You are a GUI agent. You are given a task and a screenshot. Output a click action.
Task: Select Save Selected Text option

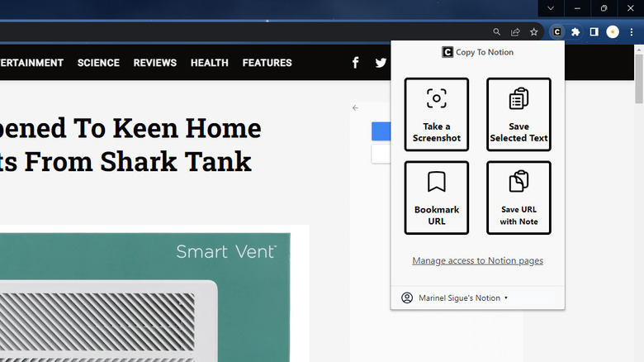(x=519, y=114)
